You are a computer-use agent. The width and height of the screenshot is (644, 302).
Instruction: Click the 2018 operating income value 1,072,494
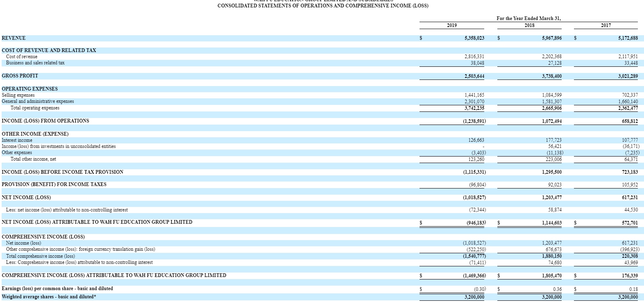552,121
